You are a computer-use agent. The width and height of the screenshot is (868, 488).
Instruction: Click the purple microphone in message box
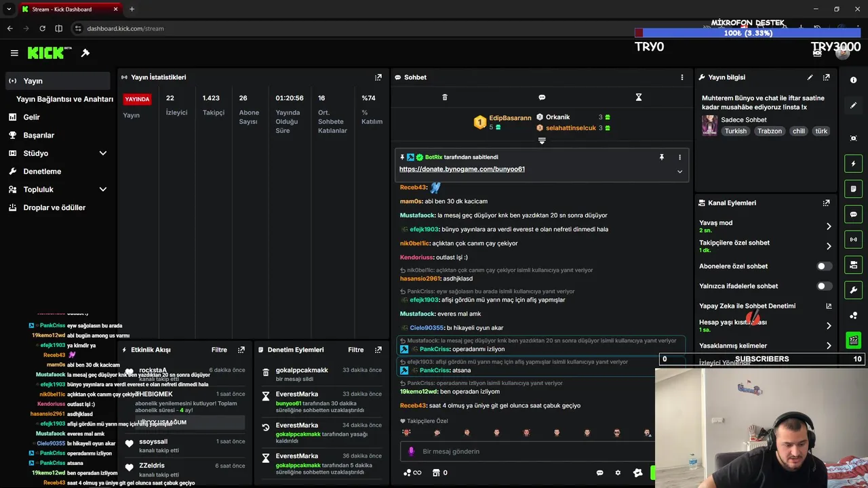(x=411, y=451)
